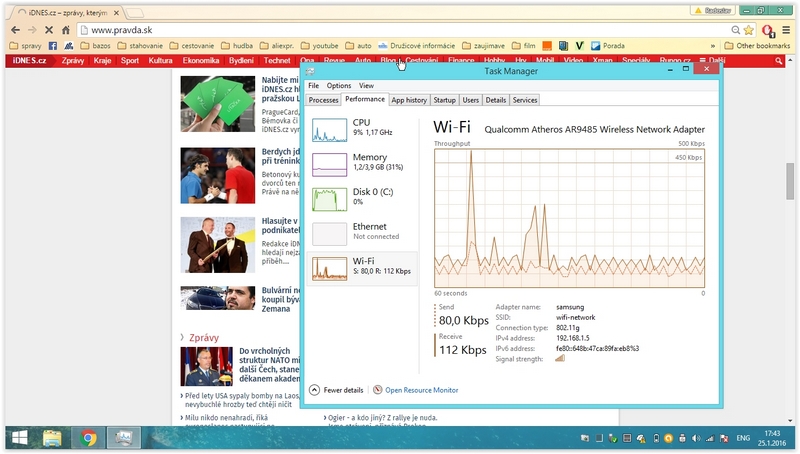This screenshot has width=800, height=454.
Task: Open spravy bookmark folder
Action: pos(26,46)
